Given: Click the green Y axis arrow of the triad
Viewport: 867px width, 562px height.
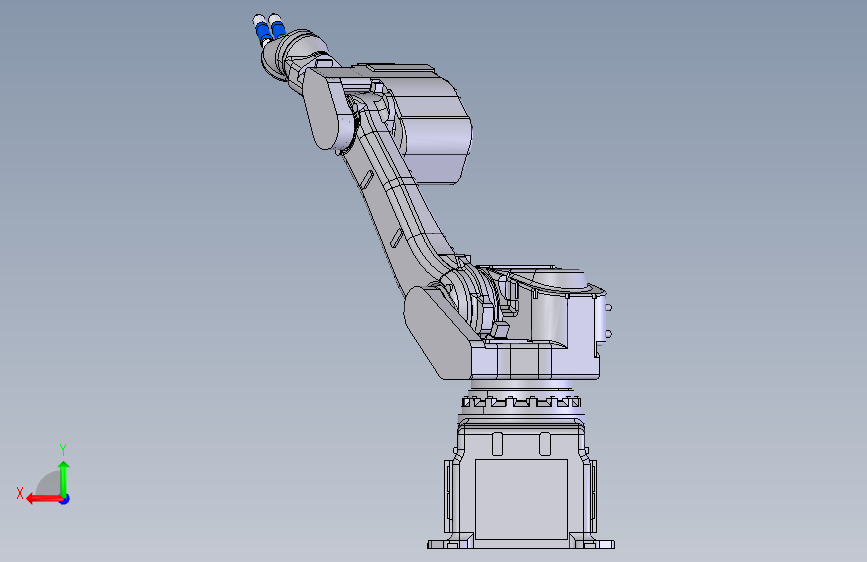Looking at the screenshot, I should [x=64, y=478].
